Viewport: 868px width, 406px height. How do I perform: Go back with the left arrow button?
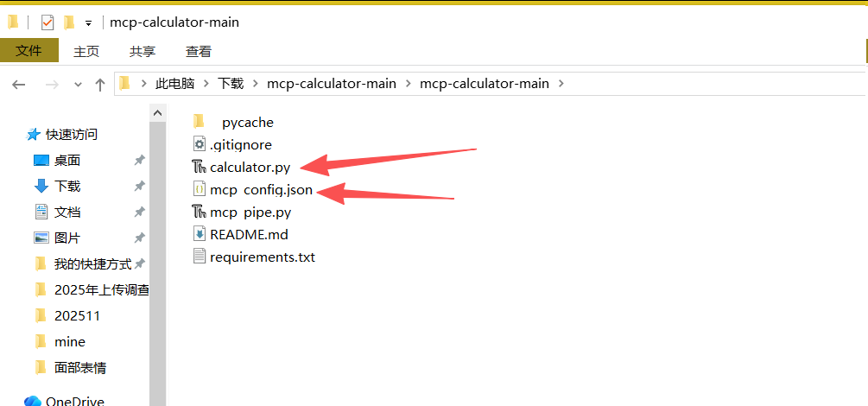[19, 85]
